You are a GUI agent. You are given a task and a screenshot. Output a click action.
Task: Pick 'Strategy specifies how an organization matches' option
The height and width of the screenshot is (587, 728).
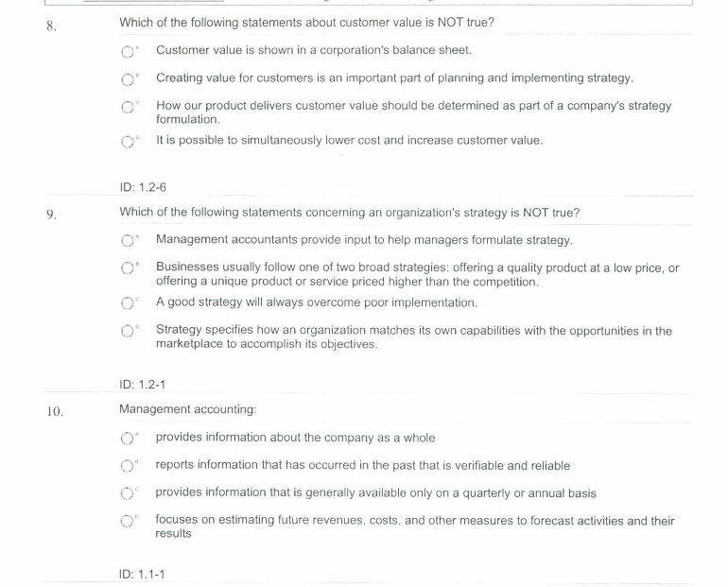tap(128, 332)
